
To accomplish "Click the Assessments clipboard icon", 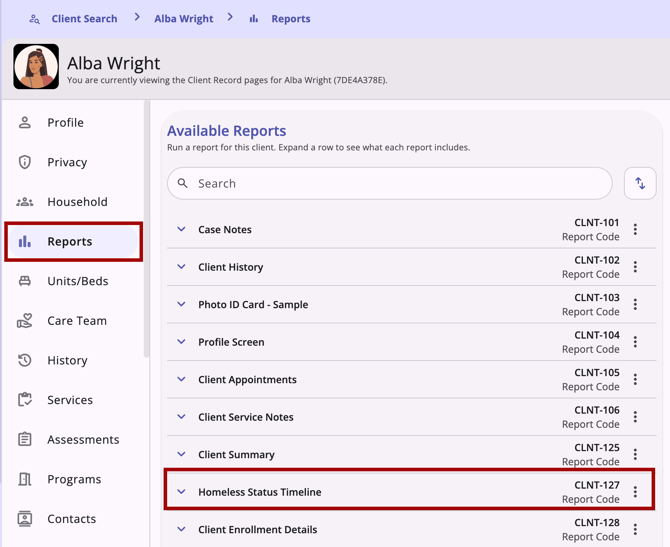I will (25, 439).
